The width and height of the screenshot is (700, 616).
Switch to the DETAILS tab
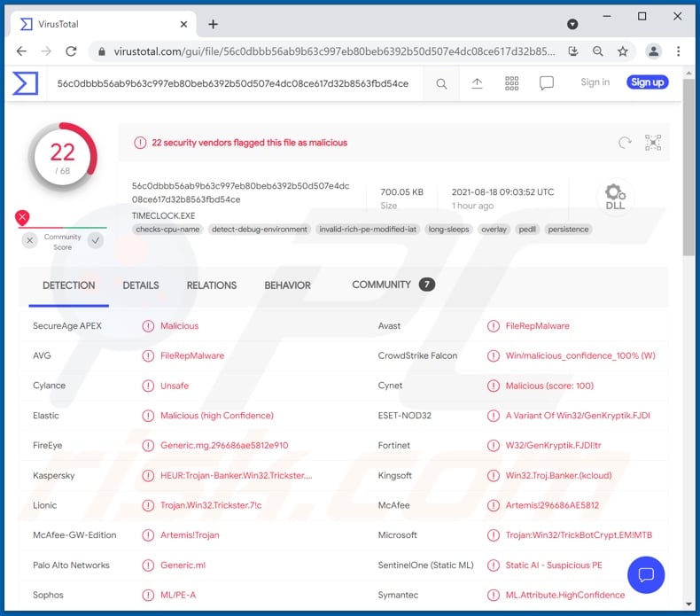[x=141, y=285]
